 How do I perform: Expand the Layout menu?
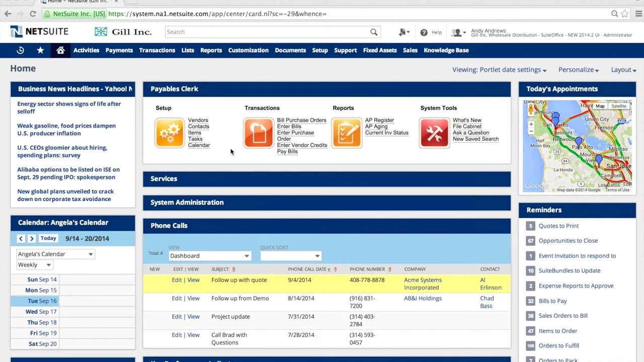point(623,70)
